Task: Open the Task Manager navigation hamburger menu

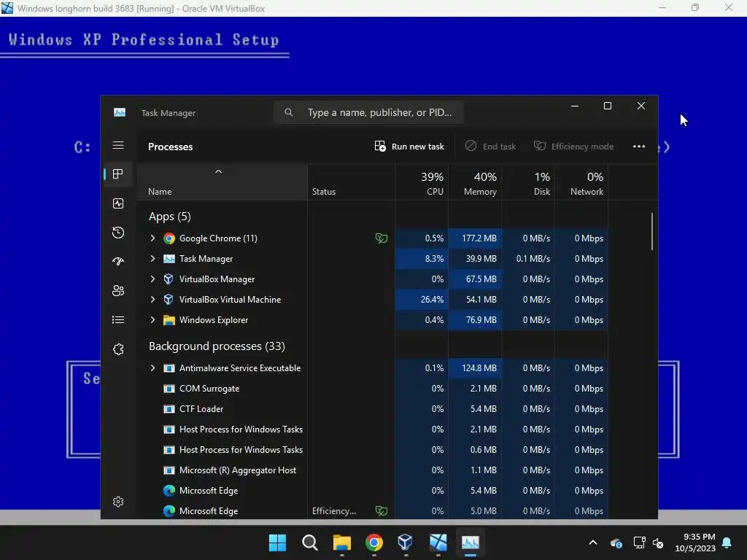Action: (x=118, y=145)
